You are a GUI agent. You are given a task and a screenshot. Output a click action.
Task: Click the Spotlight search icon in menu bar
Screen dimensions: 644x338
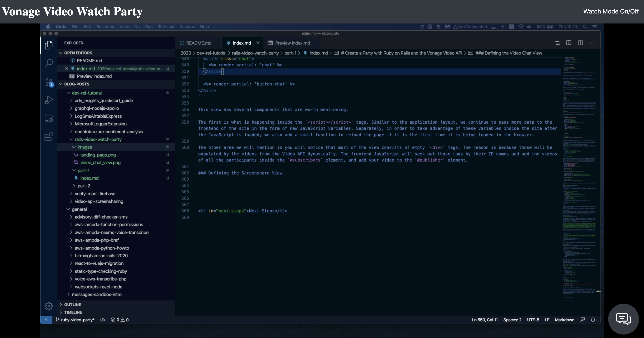point(585,27)
